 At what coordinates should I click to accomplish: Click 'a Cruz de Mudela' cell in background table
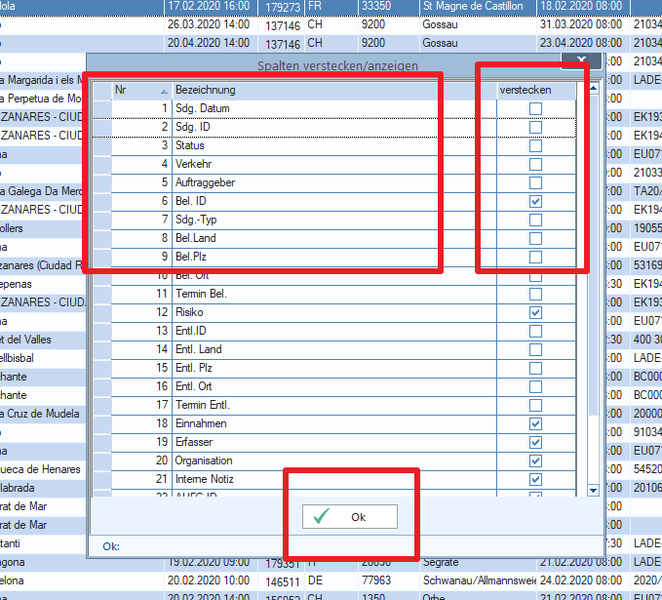pos(40,414)
